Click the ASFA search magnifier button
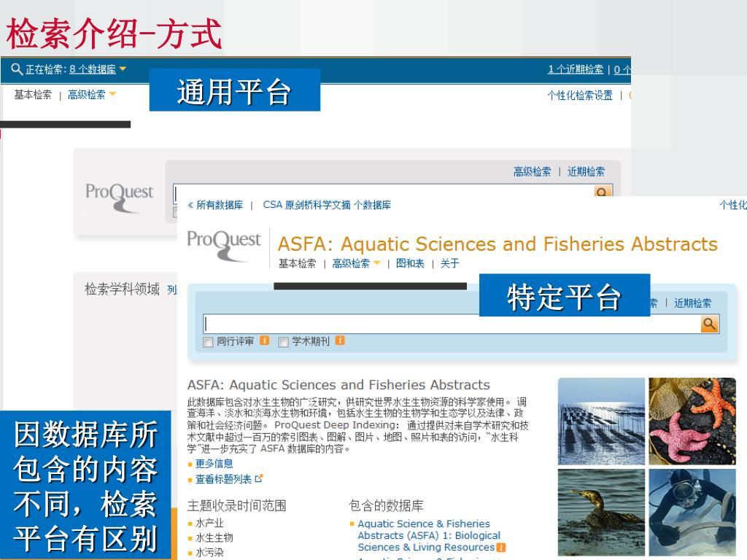Image resolution: width=747 pixels, height=560 pixels. tap(709, 324)
